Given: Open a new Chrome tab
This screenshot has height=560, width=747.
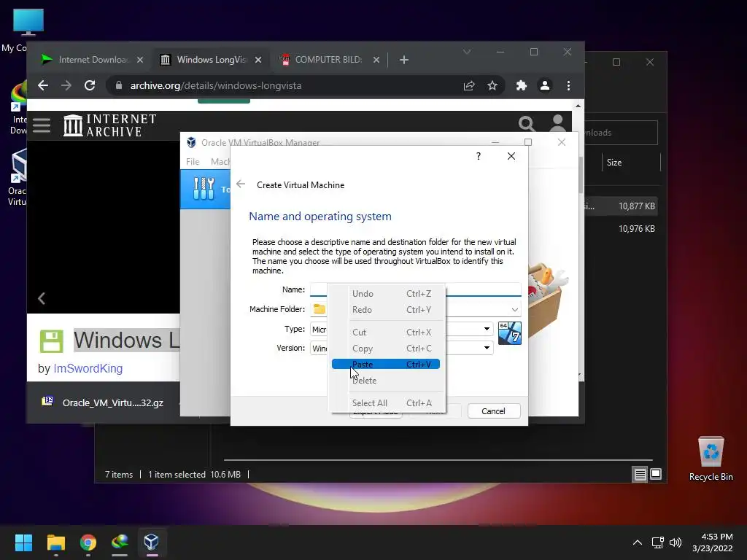Looking at the screenshot, I should click(404, 60).
